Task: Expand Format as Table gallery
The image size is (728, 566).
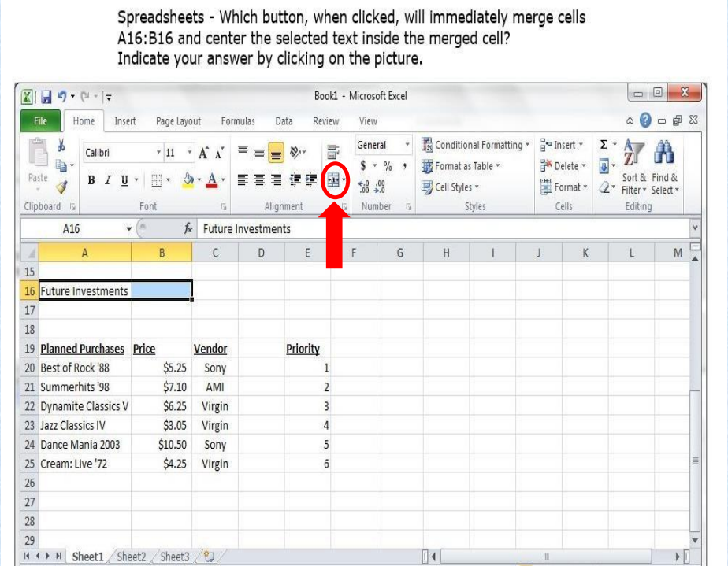Action: [x=461, y=165]
